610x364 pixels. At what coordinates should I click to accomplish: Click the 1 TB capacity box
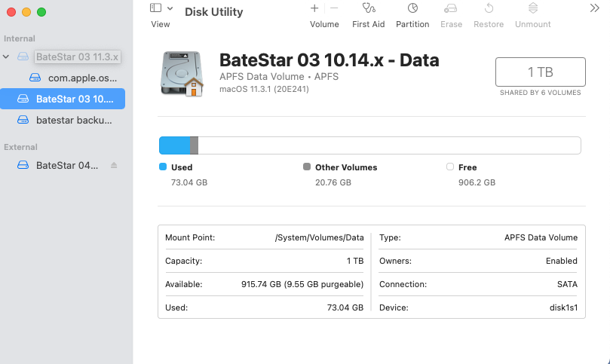[541, 72]
